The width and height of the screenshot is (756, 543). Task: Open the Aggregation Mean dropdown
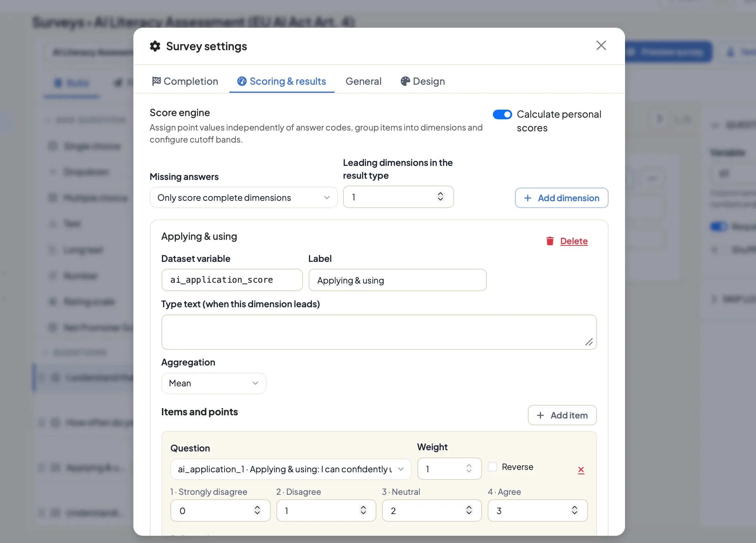213,383
